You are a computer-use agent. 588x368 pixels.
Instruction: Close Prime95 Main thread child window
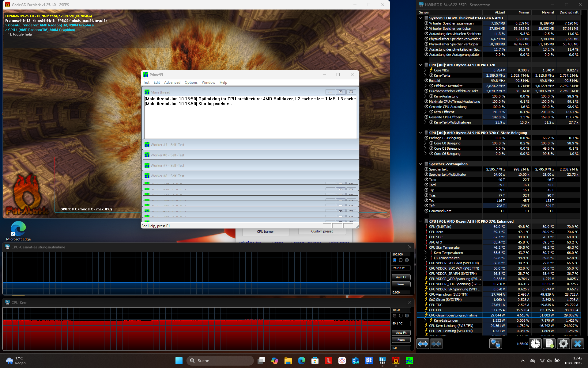pos(351,92)
